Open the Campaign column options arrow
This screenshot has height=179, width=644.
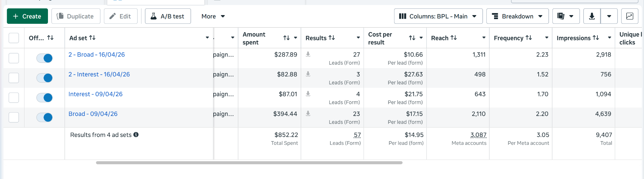click(x=232, y=38)
